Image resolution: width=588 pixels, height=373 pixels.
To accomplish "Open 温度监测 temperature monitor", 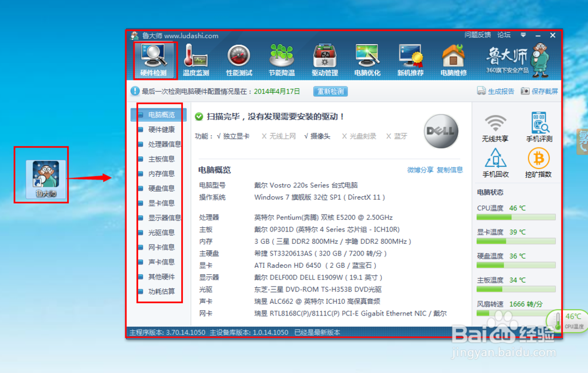I will coord(196,60).
